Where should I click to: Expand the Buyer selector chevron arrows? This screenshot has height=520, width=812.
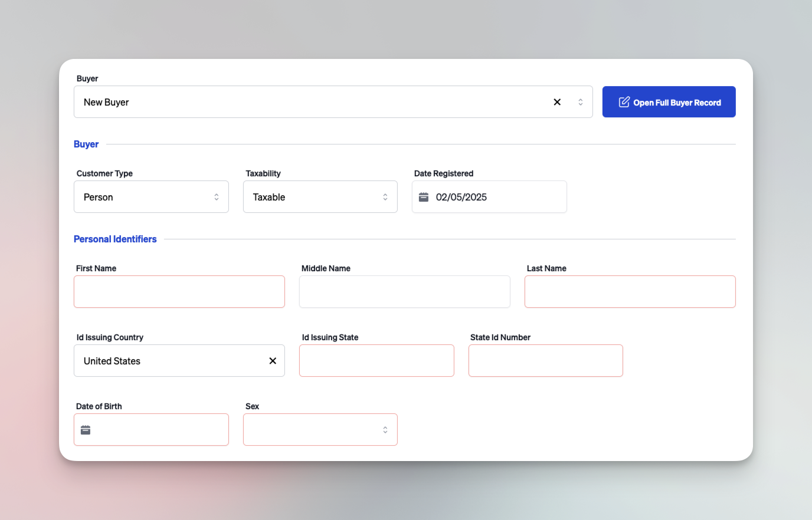[580, 102]
